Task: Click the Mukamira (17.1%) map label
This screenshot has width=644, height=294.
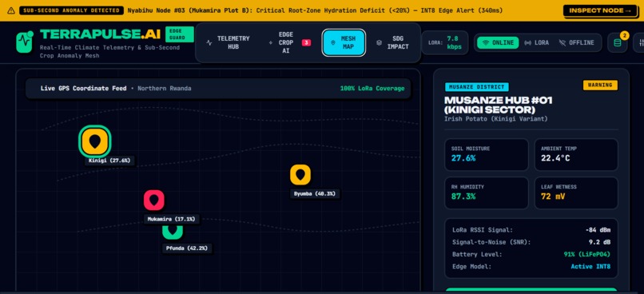Action: [172, 219]
